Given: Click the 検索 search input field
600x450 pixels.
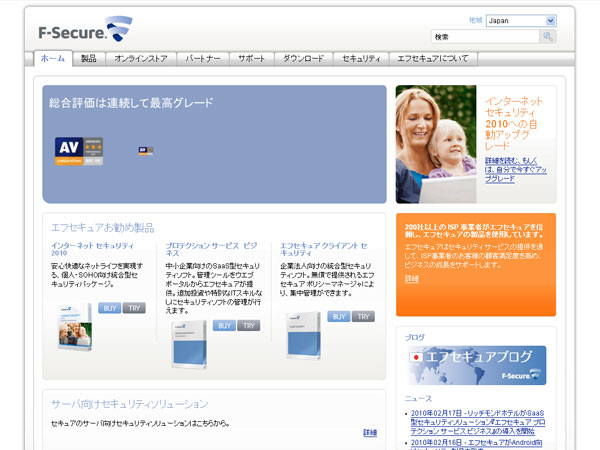Looking at the screenshot, I should tap(484, 36).
